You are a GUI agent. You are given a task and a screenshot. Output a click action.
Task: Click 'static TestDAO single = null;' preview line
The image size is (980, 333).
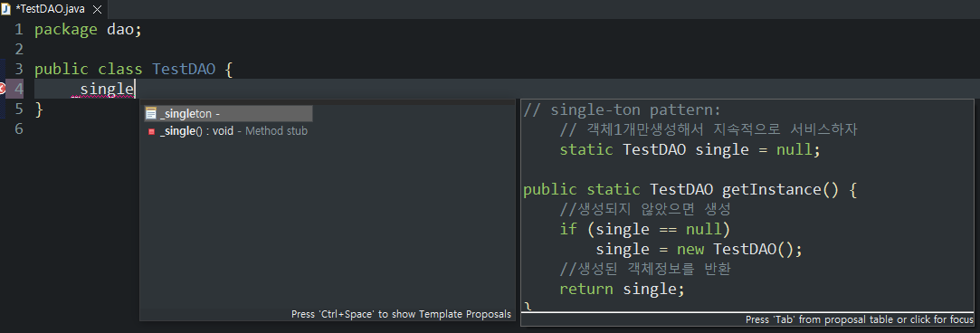(x=690, y=150)
